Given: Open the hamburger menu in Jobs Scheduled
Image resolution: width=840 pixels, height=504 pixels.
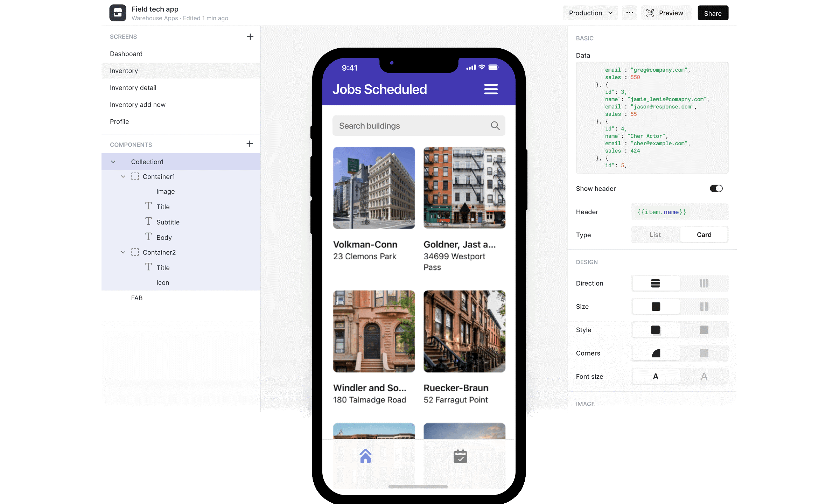Looking at the screenshot, I should tap(491, 89).
